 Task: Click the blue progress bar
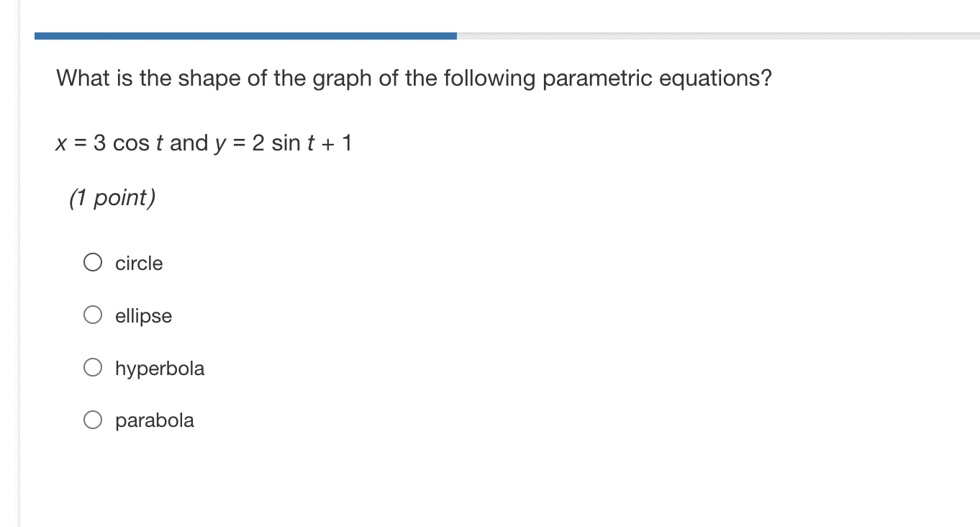[x=245, y=34]
